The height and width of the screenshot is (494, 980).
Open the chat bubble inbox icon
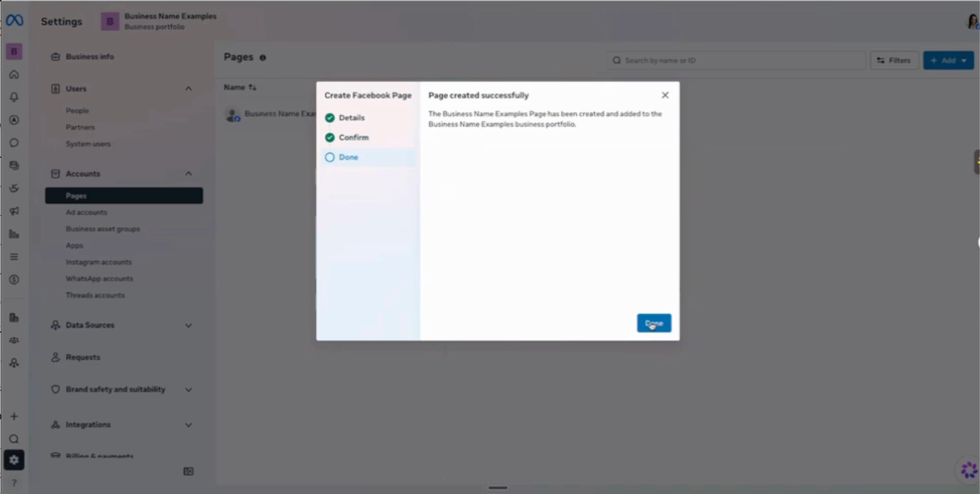coord(14,143)
